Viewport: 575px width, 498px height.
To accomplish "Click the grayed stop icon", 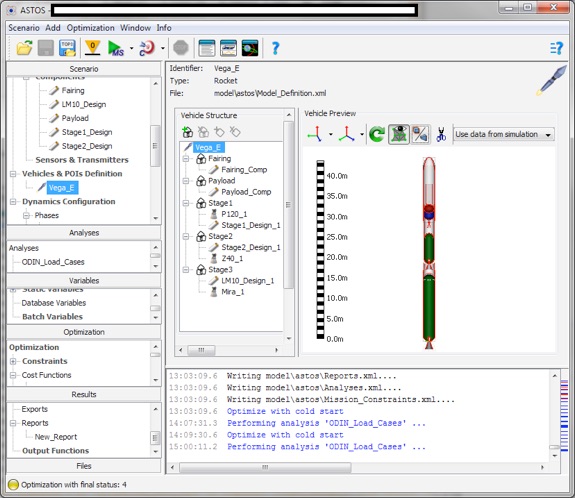I will pos(181,48).
